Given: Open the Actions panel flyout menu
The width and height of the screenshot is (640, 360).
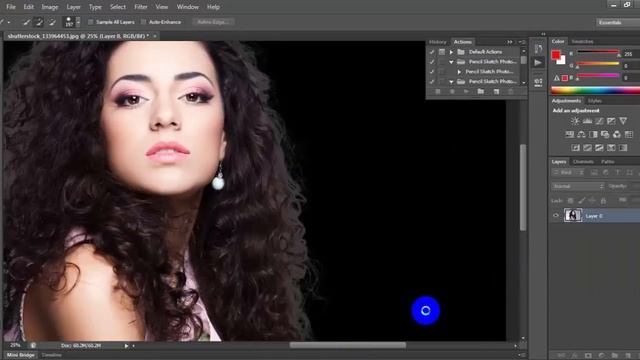Looking at the screenshot, I should coord(522,42).
